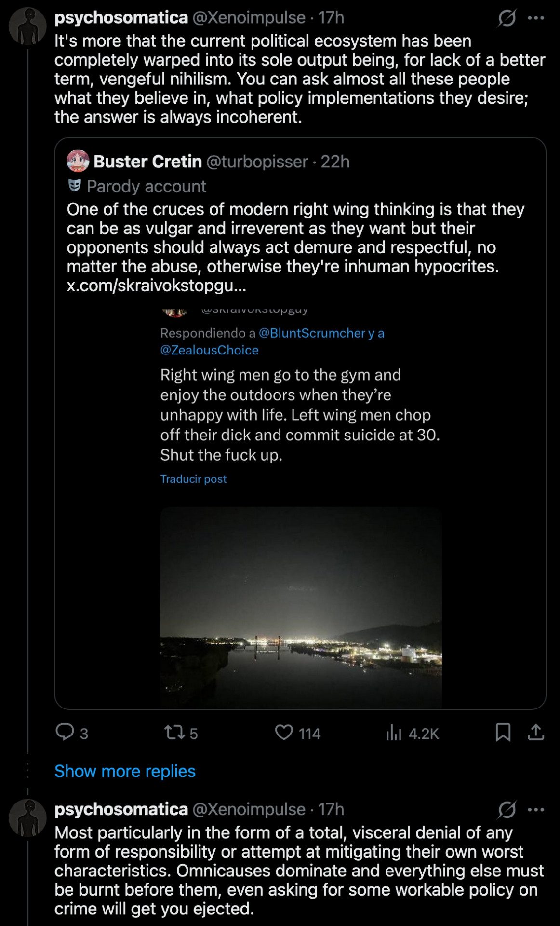The image size is (560, 926).
Task: Click Grok icon on second post
Action: [507, 810]
